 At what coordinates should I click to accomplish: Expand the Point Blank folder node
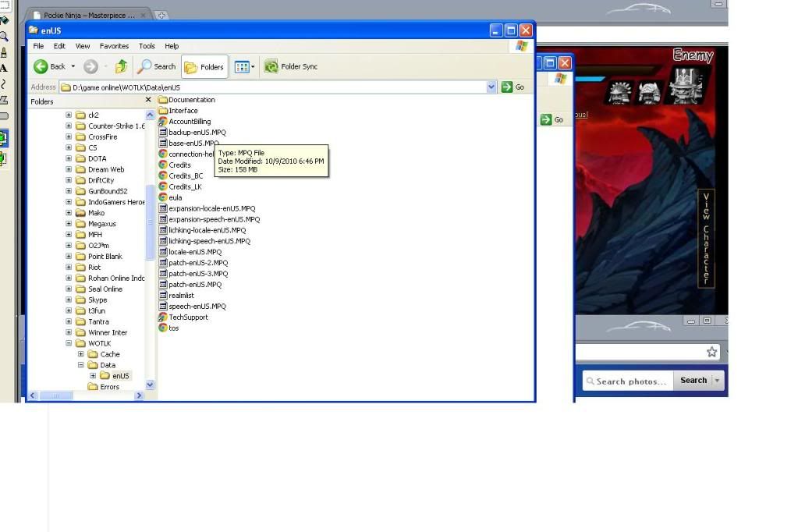pyautogui.click(x=69, y=256)
